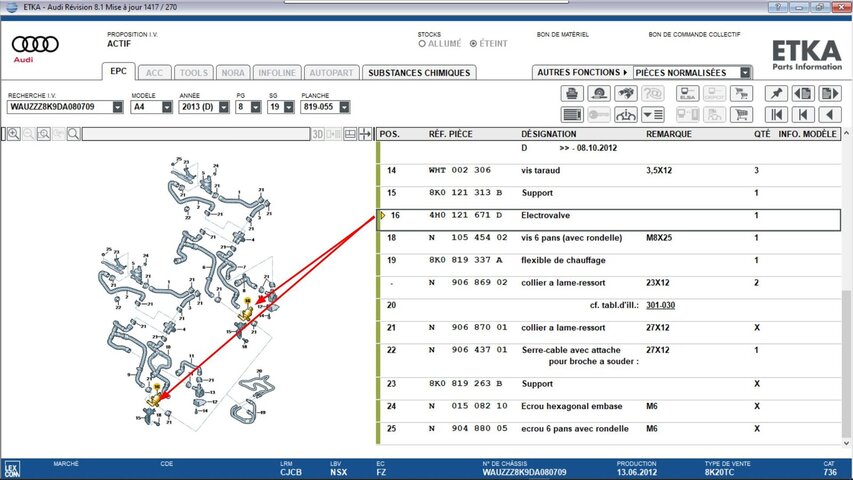Open the ELSA link button

pyautogui.click(x=688, y=94)
